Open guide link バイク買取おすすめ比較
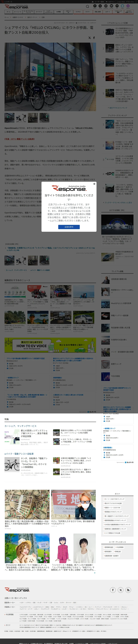This screenshot has width=138, height=644. point(112,533)
